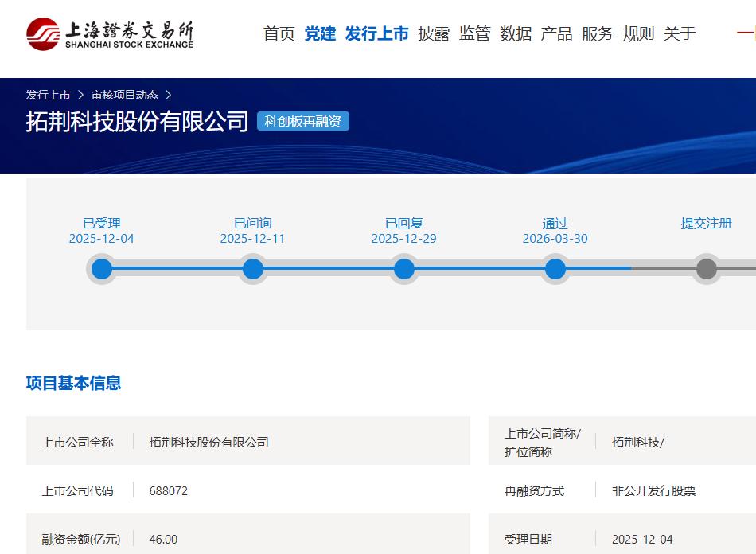
Task: Select the 已问询 stage dot
Action: point(253,269)
